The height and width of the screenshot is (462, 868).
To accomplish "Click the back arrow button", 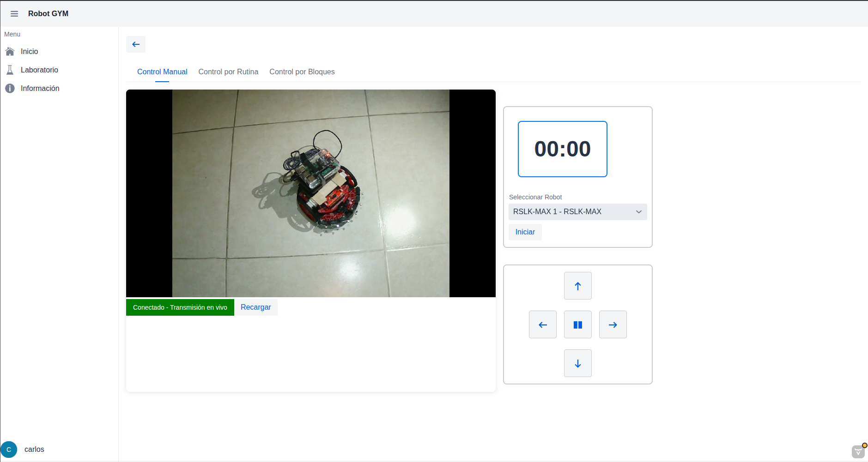I will pyautogui.click(x=136, y=44).
